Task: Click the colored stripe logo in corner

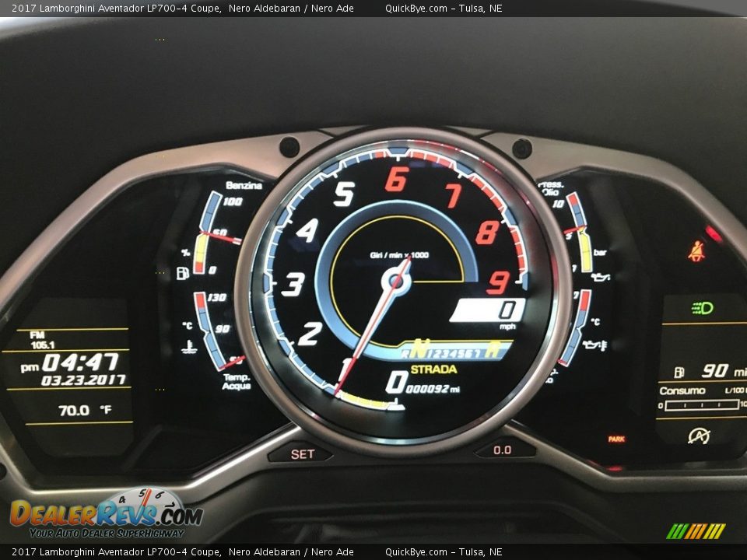Action: [696, 531]
